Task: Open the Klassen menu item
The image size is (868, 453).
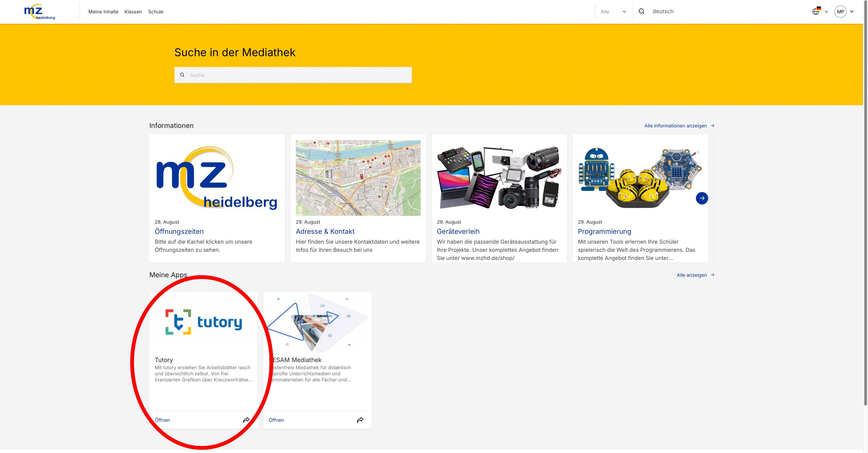Action: (133, 12)
